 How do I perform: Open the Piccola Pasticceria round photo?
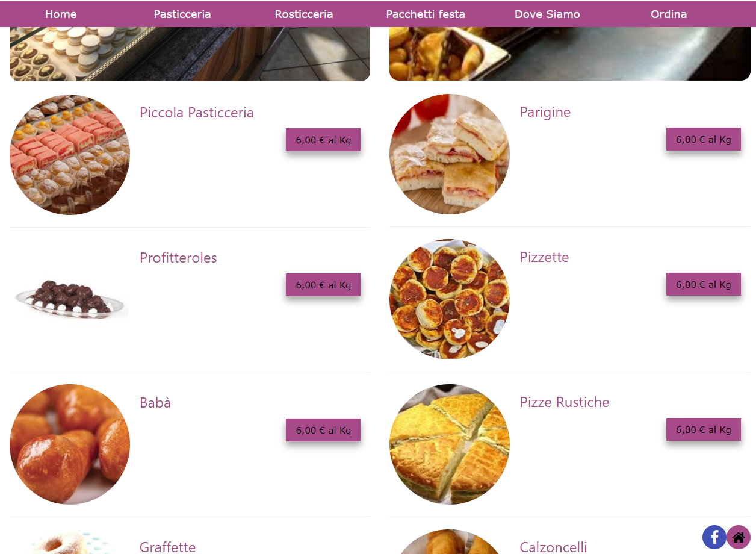[x=70, y=155]
